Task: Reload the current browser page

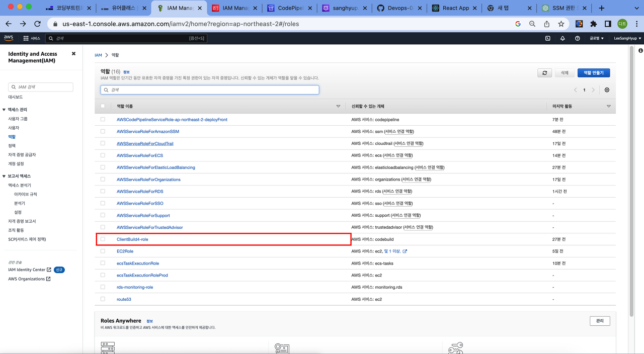Action: tap(37, 24)
